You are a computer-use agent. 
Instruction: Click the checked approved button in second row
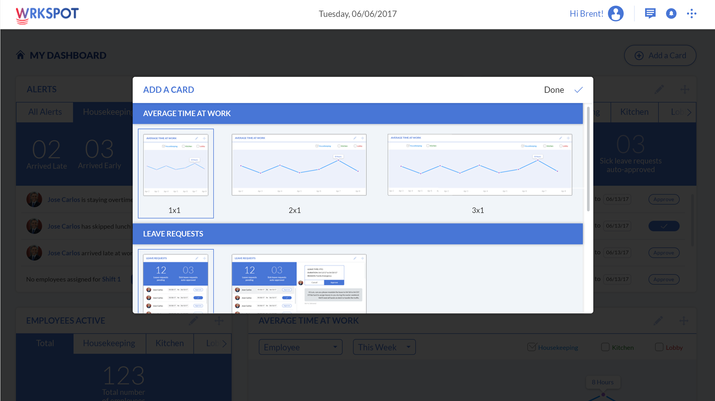coord(663,226)
